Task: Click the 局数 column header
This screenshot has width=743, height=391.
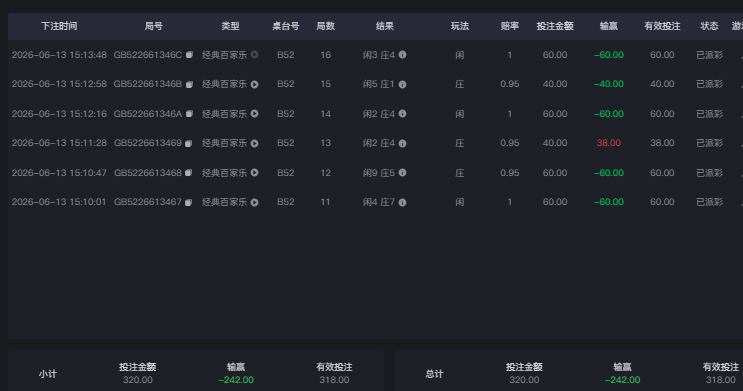Action: 326,26
